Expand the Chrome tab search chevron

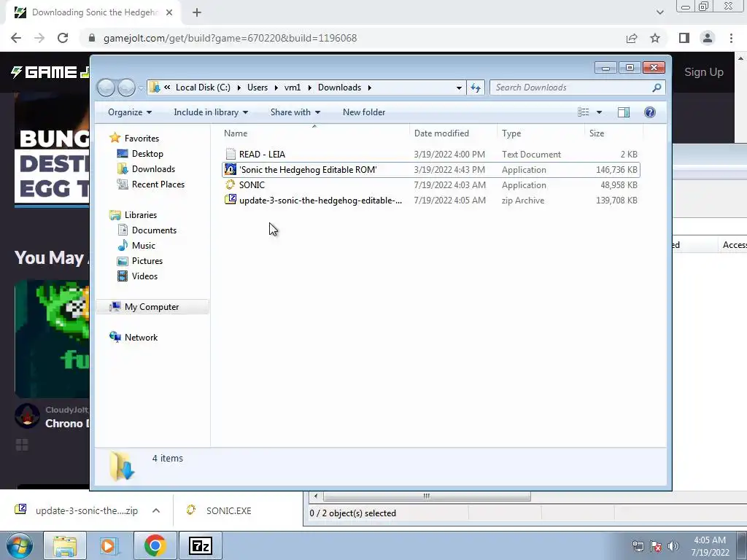click(659, 12)
